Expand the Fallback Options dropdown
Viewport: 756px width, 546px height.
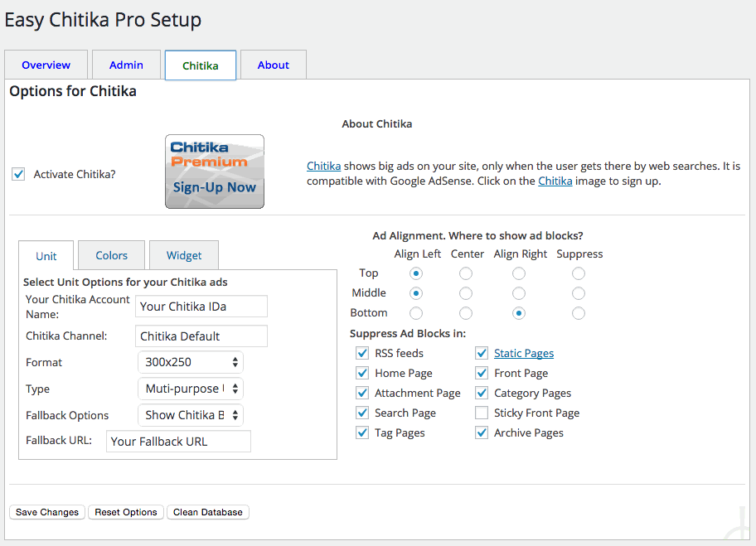(x=191, y=415)
